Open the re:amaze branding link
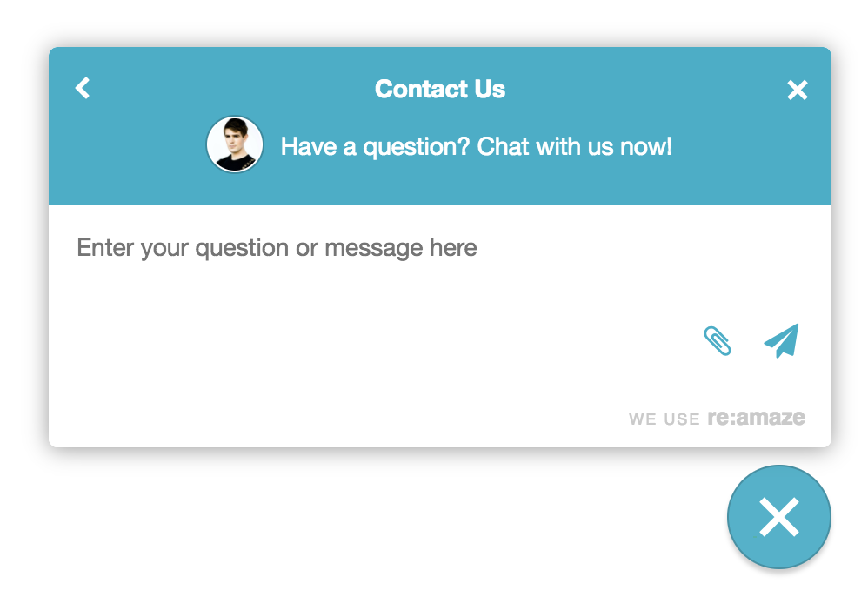This screenshot has width=868, height=604. (x=756, y=418)
